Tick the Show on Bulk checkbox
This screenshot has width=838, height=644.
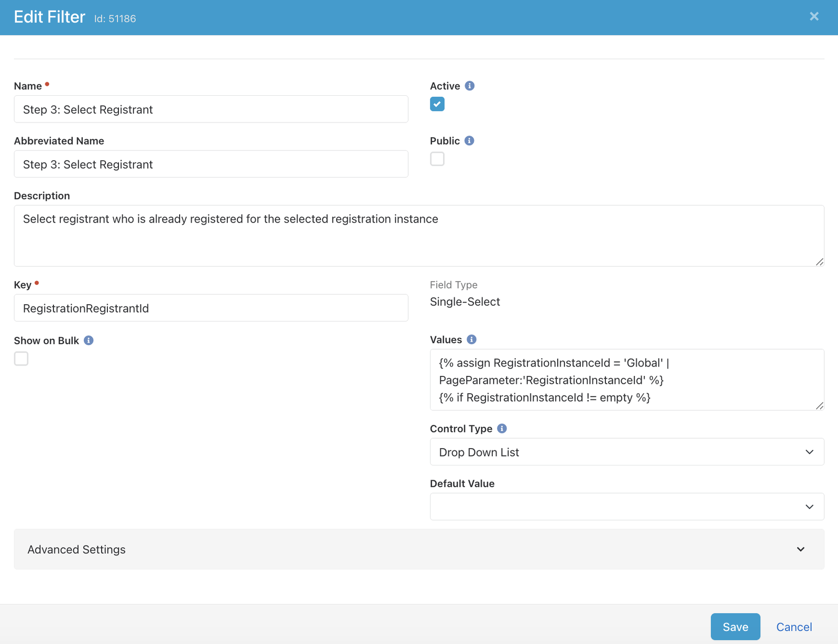coord(21,359)
